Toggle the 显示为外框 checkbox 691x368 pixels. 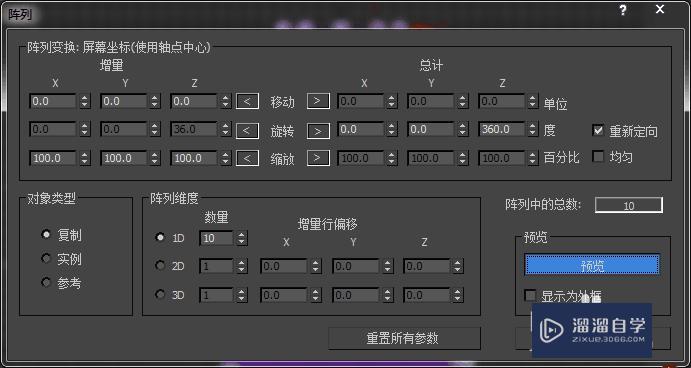(531, 295)
